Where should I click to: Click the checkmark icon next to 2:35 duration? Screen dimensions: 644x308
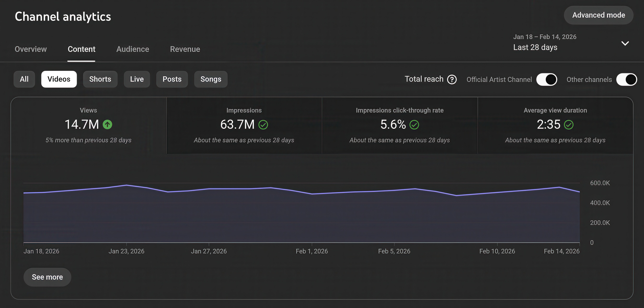click(x=569, y=124)
